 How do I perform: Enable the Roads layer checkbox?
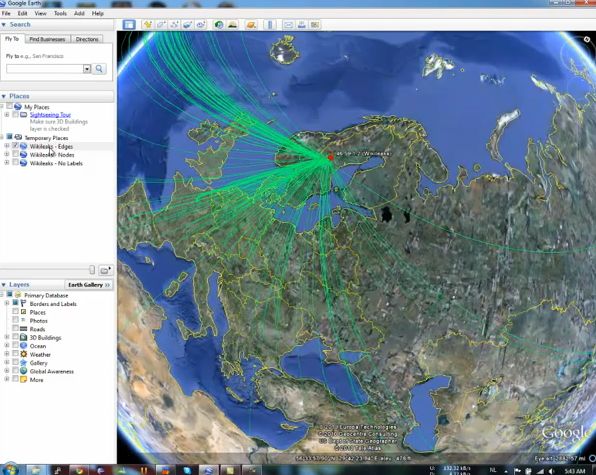pos(15,328)
